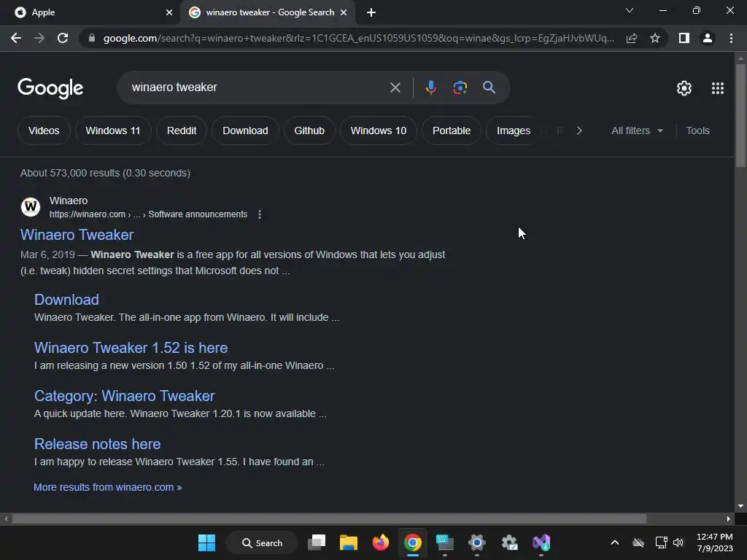Open the Download sitelink
Screen dimensions: 747x560
point(66,300)
